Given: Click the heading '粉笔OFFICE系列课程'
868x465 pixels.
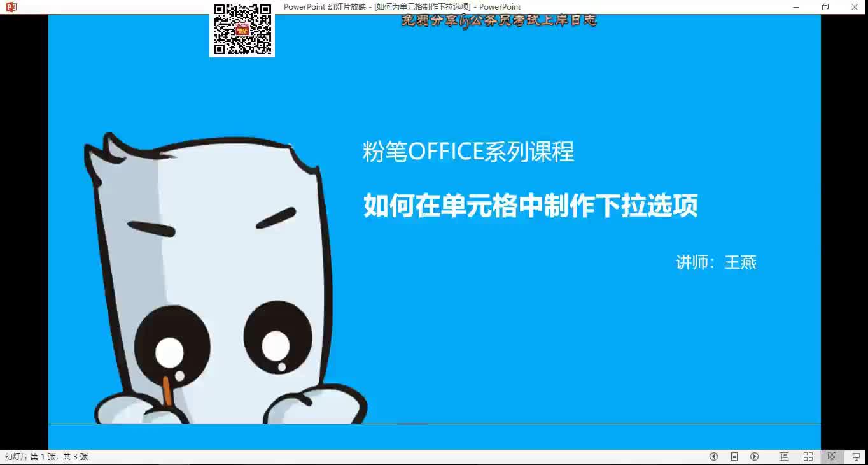Looking at the screenshot, I should (x=468, y=152).
